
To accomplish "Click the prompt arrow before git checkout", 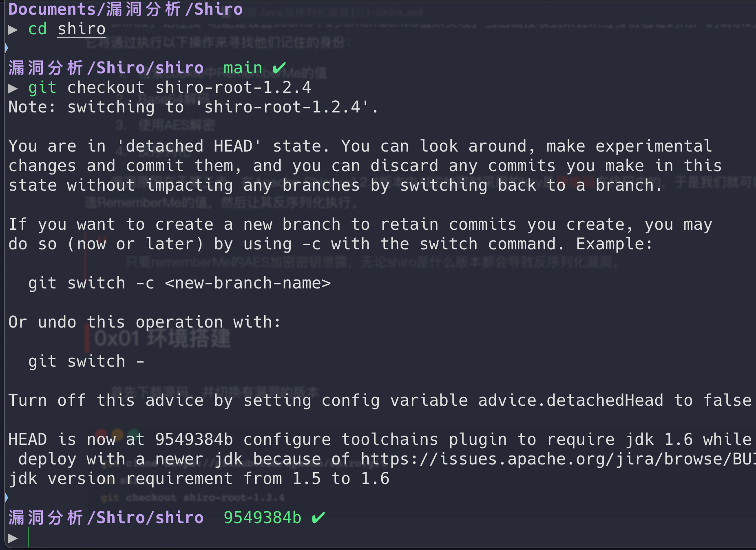I will pos(13,88).
